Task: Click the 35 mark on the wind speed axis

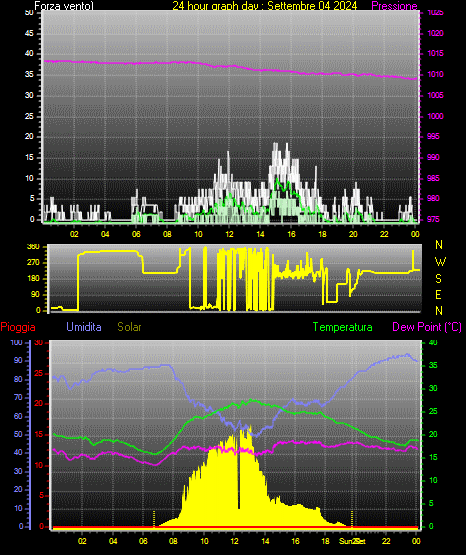Action: pyautogui.click(x=29, y=74)
